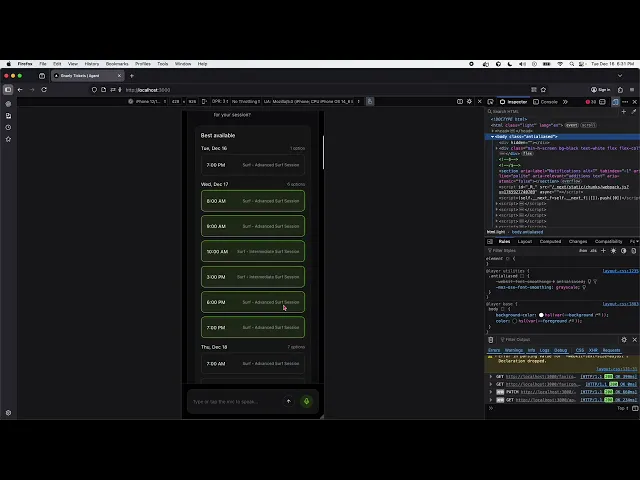Click the pick-an-element inspector icon
The width and height of the screenshot is (640, 480).
pyautogui.click(x=490, y=102)
